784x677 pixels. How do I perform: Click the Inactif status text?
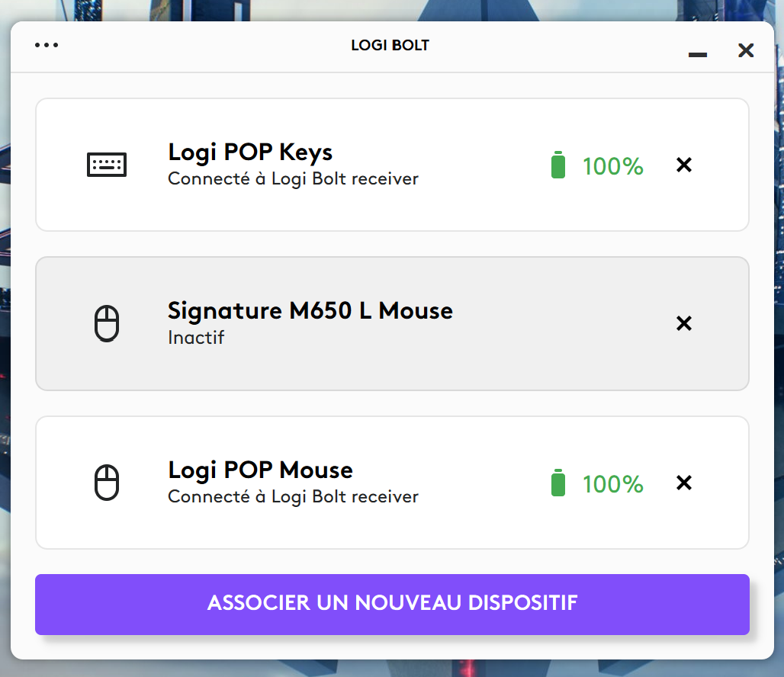[196, 338]
